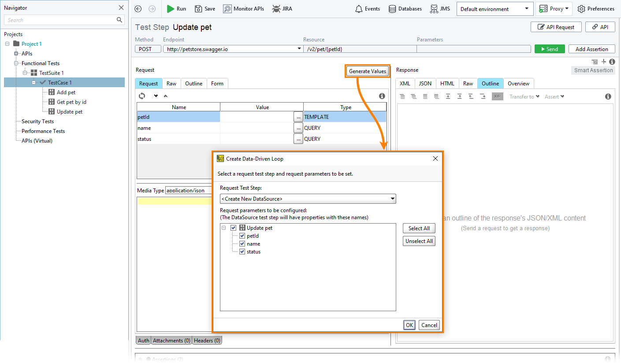Click the forward navigation arrow icon
This screenshot has height=364, width=621.
point(152,9)
